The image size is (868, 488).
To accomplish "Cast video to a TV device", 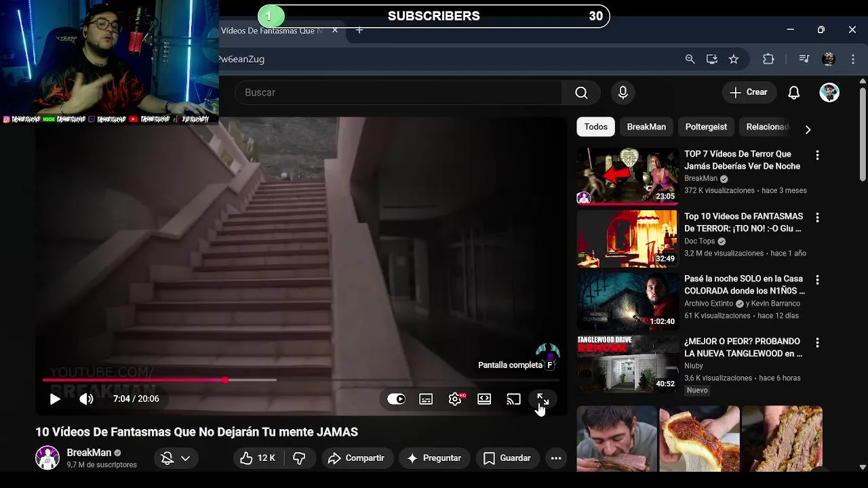I will point(513,399).
